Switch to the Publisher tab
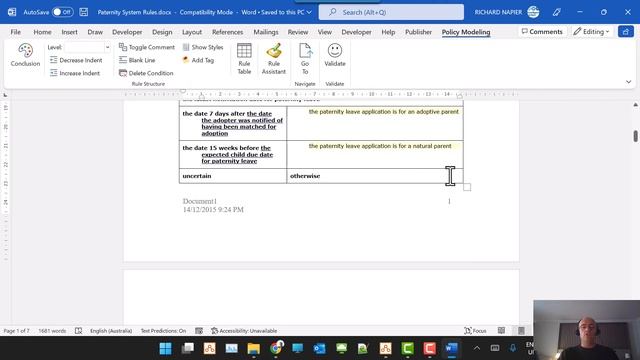Image resolution: width=640 pixels, height=360 pixels. click(418, 32)
